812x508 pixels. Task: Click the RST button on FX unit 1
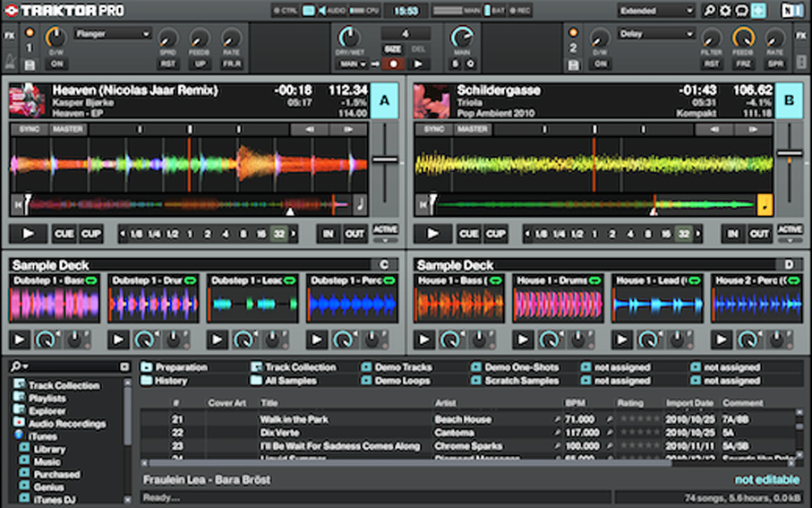point(167,65)
